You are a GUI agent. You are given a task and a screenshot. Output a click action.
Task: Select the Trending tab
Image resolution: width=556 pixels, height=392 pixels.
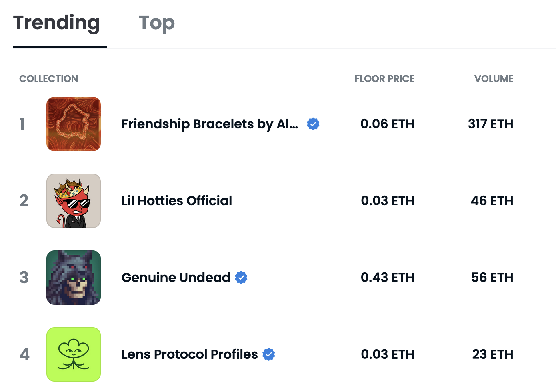pyautogui.click(x=56, y=23)
